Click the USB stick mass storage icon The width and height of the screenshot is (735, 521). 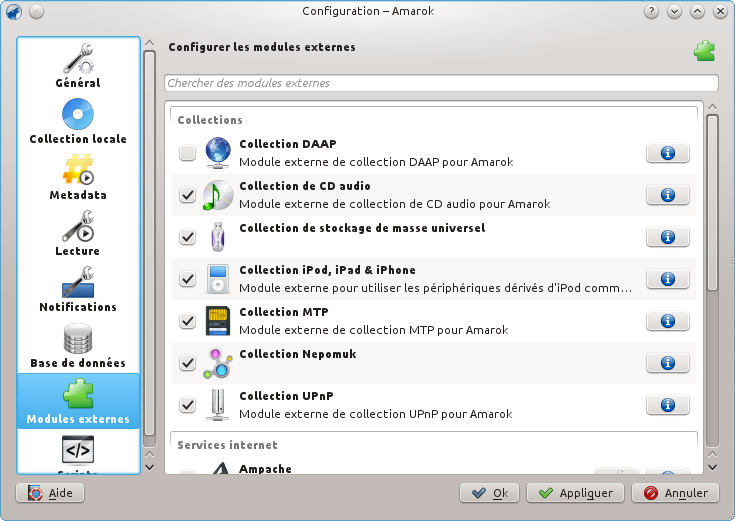click(218, 237)
